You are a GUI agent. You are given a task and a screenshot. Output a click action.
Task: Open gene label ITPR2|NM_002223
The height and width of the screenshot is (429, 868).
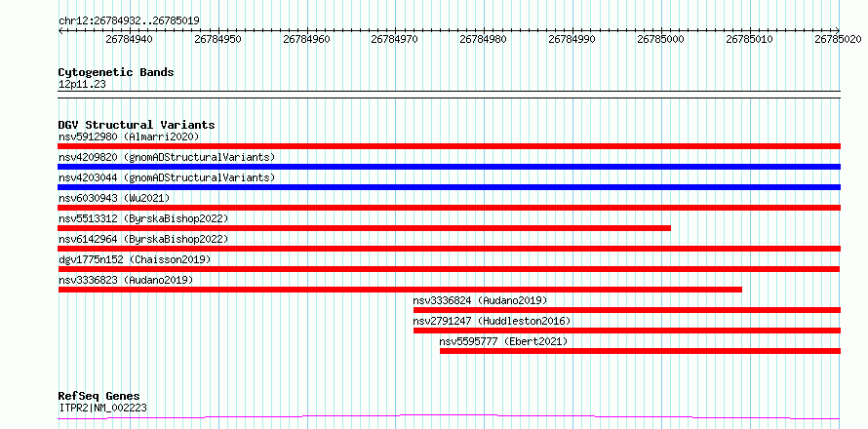(102, 409)
